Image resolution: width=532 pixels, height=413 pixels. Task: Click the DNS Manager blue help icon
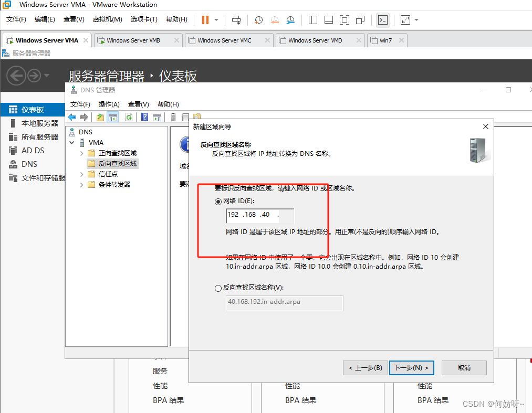click(144, 117)
